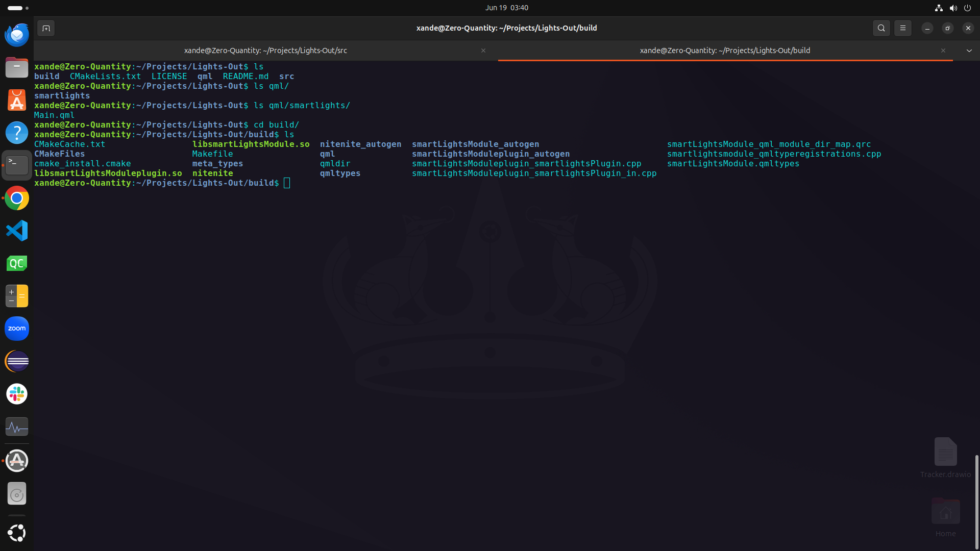
Task: Select the Tracker.drawio desktop file
Action: click(946, 458)
